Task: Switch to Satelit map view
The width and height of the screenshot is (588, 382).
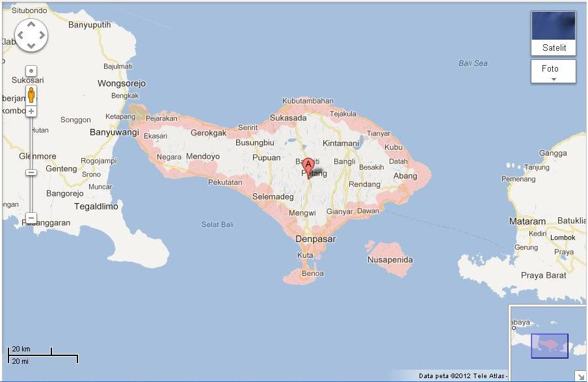Action: [554, 33]
